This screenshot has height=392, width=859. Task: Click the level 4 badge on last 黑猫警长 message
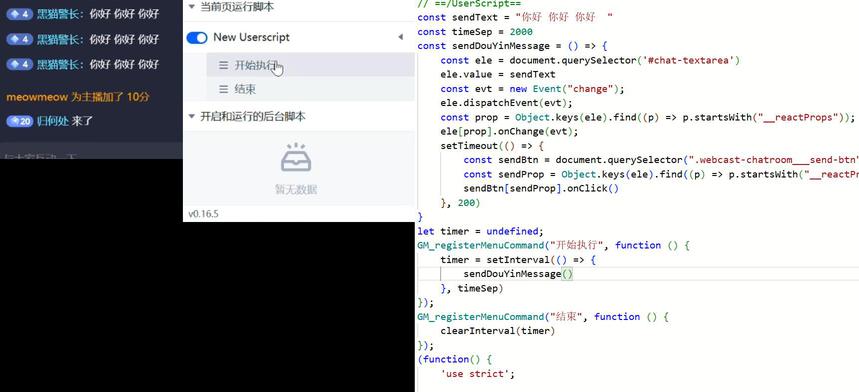[x=20, y=65]
